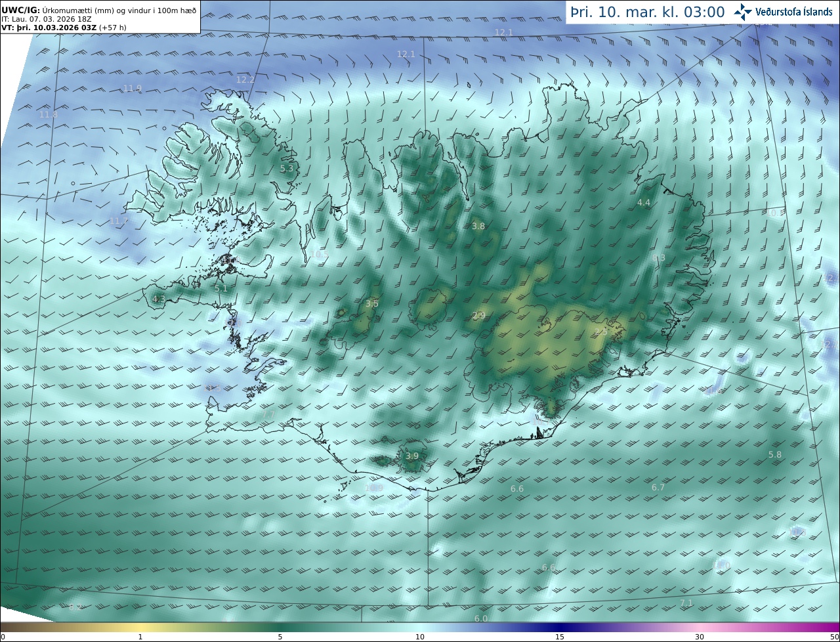Click the 50 tick on the color scale

click(834, 637)
